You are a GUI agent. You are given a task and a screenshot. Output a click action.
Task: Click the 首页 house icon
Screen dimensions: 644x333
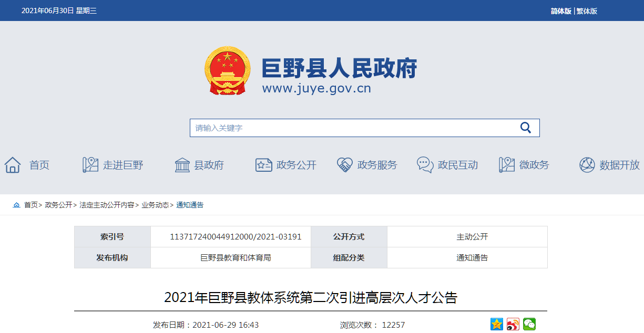[x=13, y=165]
